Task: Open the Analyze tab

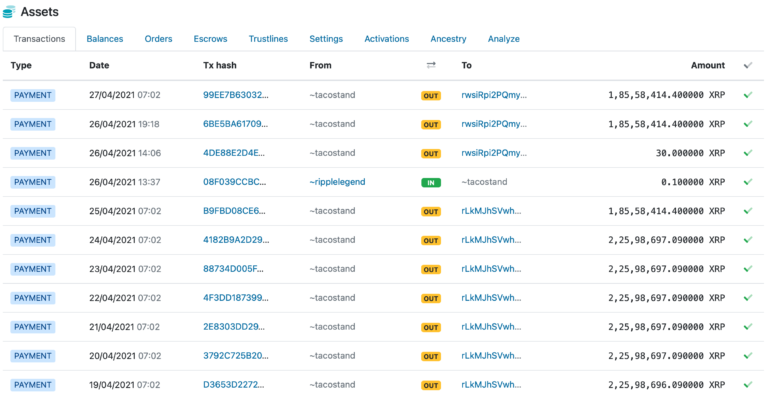Action: click(504, 39)
